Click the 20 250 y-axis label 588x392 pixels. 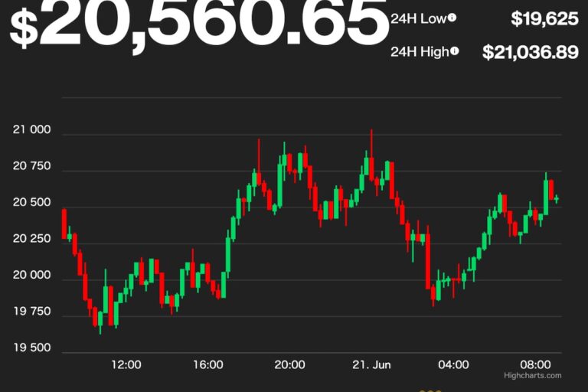click(32, 239)
